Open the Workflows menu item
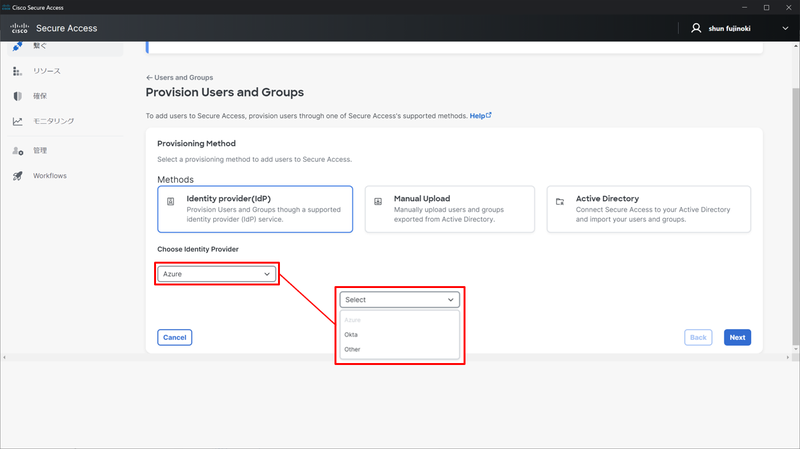 tap(49, 176)
